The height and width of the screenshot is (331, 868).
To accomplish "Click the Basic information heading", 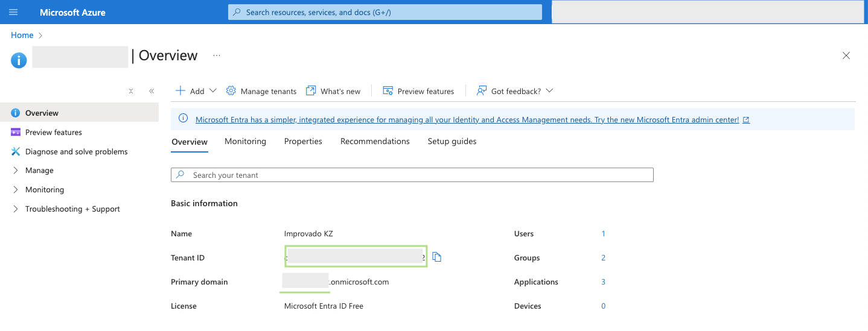I will coord(204,203).
